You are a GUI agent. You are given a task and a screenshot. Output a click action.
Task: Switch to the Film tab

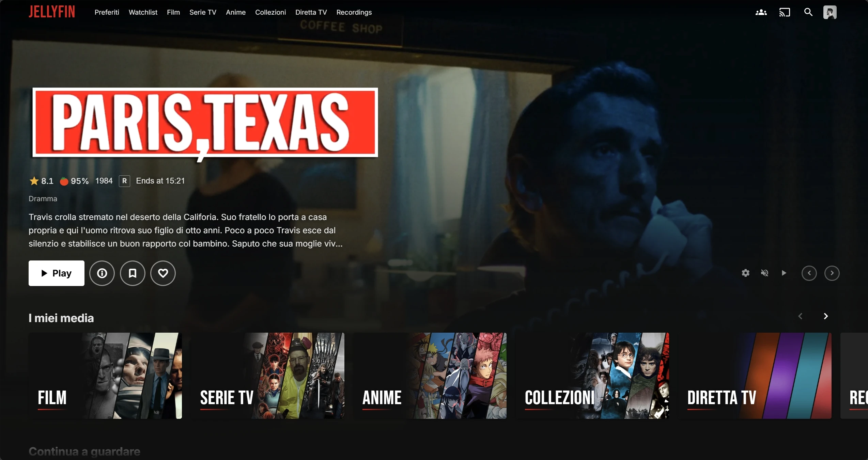[x=173, y=12]
